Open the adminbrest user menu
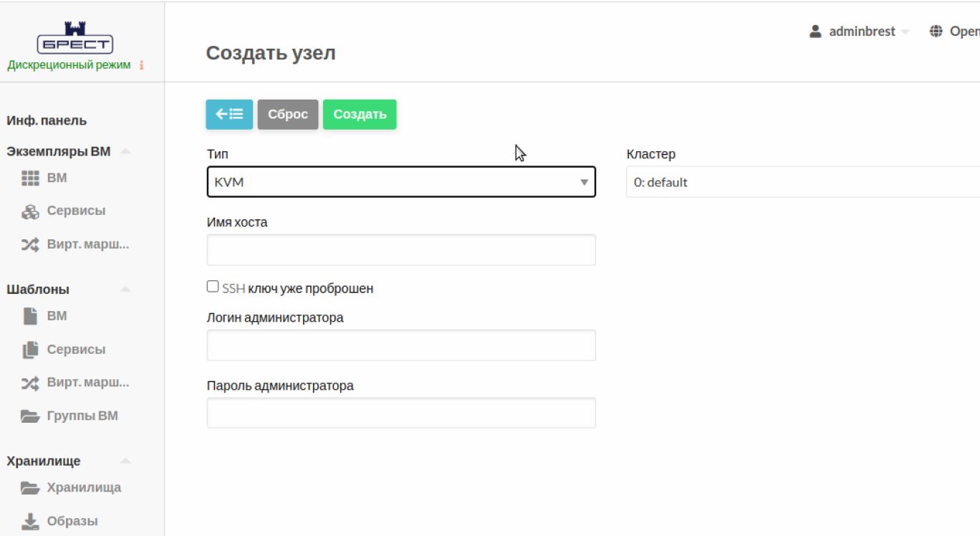 pos(860,32)
